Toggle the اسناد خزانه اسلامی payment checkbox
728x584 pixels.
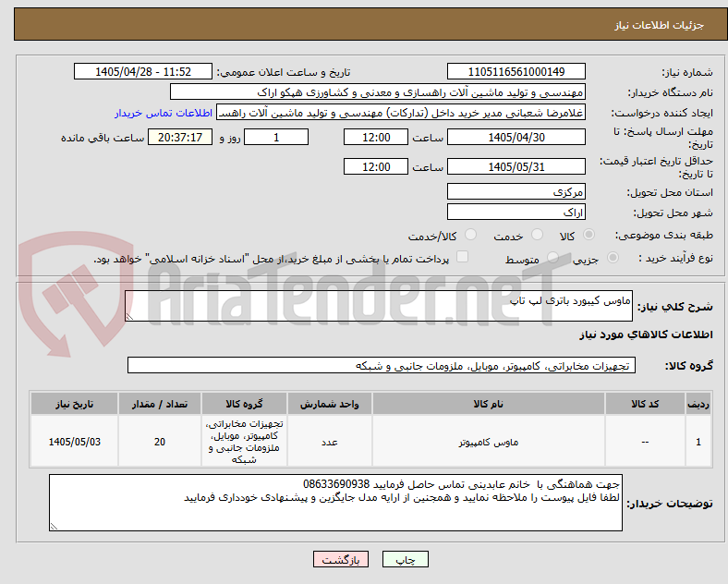click(x=463, y=257)
